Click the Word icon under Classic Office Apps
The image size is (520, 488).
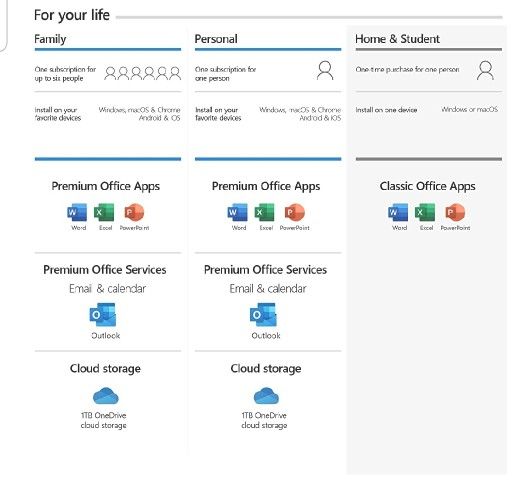click(398, 212)
